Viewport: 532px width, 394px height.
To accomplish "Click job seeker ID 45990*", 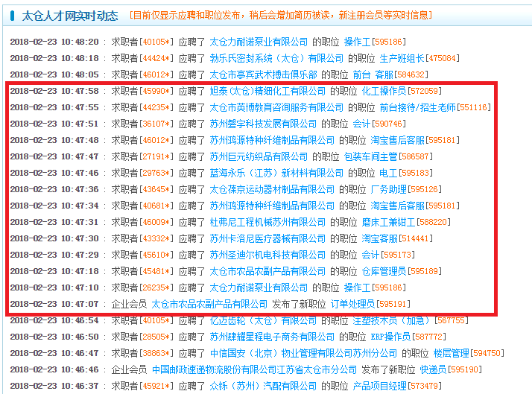I will (x=156, y=91).
